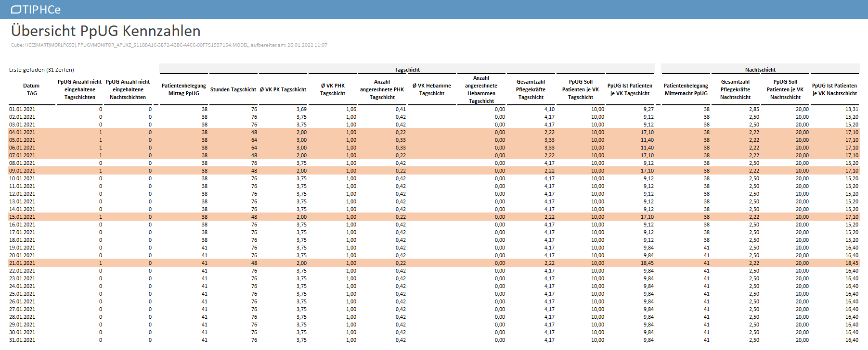
Task: Select date cell 23.01.2021
Action: [22, 278]
